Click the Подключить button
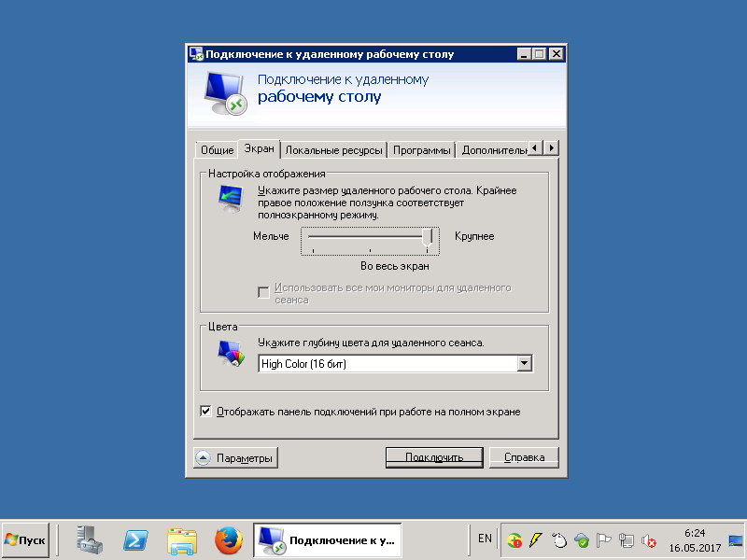 [x=434, y=457]
